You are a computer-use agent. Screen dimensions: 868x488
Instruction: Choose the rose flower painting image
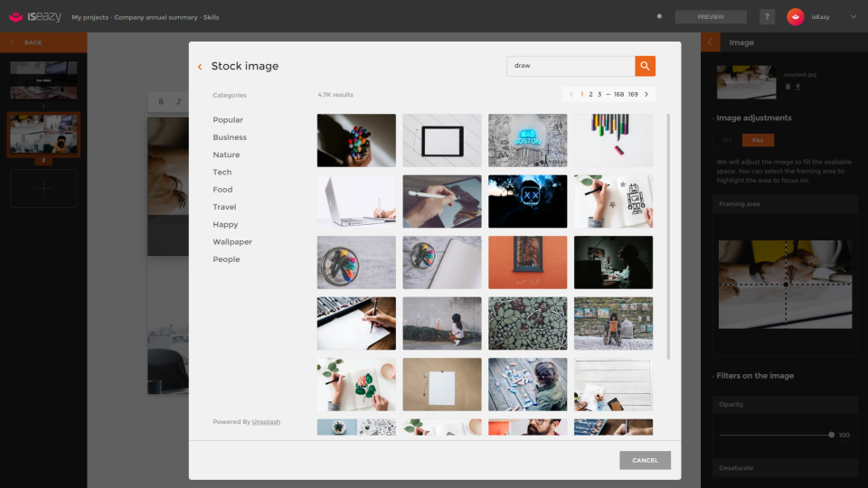(356, 385)
